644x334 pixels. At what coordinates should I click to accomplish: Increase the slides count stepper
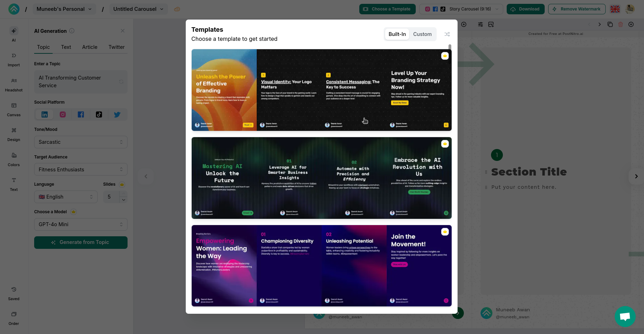[123, 193]
